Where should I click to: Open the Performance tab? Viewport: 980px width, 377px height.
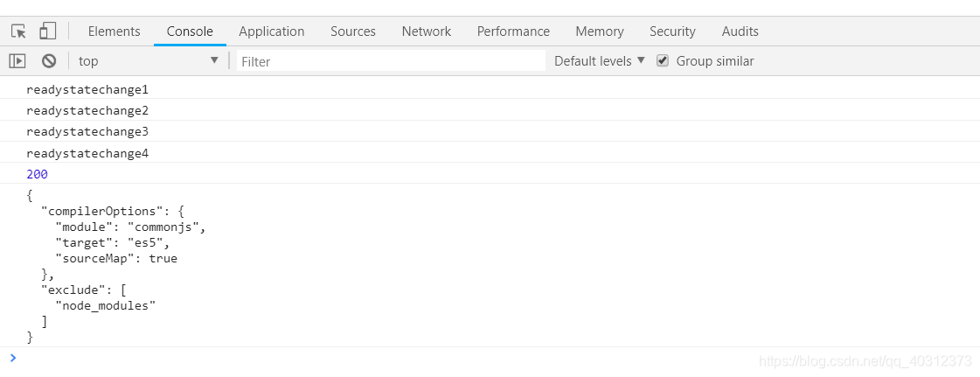513,31
